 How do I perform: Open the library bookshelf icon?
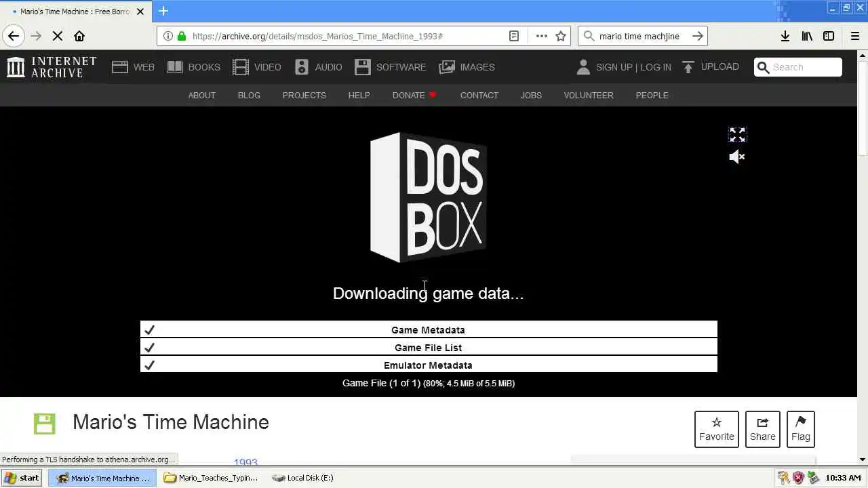(807, 36)
